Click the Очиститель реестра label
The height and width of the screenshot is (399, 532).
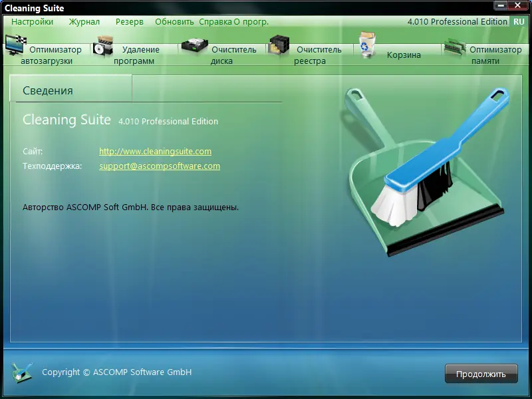pyautogui.click(x=318, y=55)
